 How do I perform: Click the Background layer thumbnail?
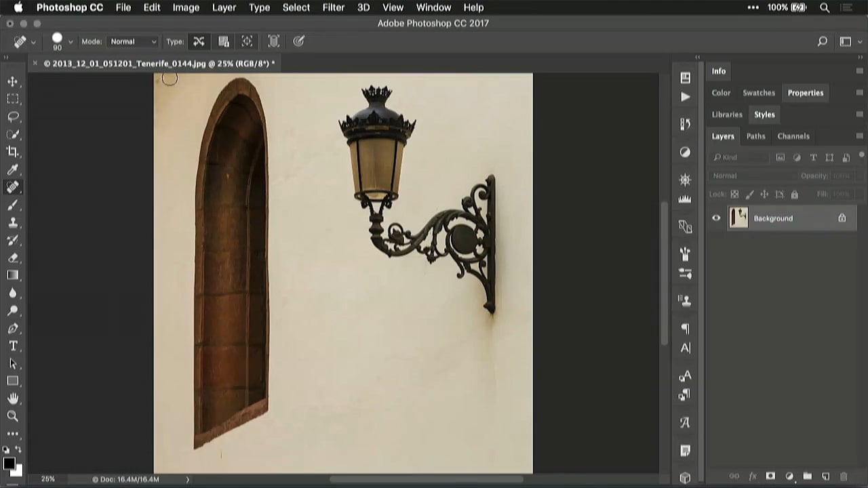738,218
